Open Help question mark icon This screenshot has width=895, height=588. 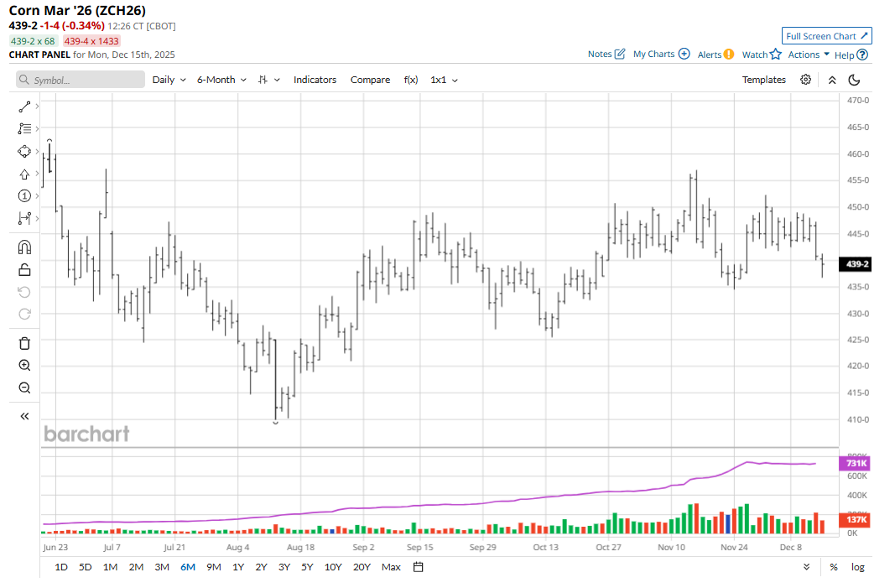862,55
